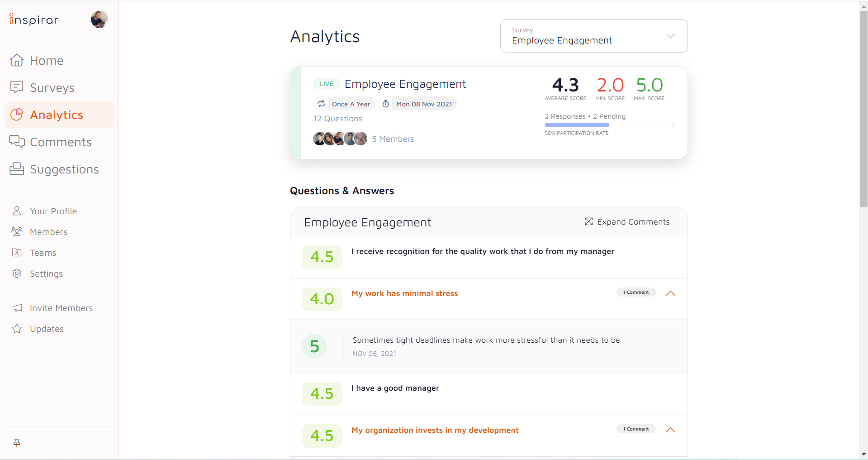
Task: Open the Survey selection dropdown
Action: click(x=593, y=36)
